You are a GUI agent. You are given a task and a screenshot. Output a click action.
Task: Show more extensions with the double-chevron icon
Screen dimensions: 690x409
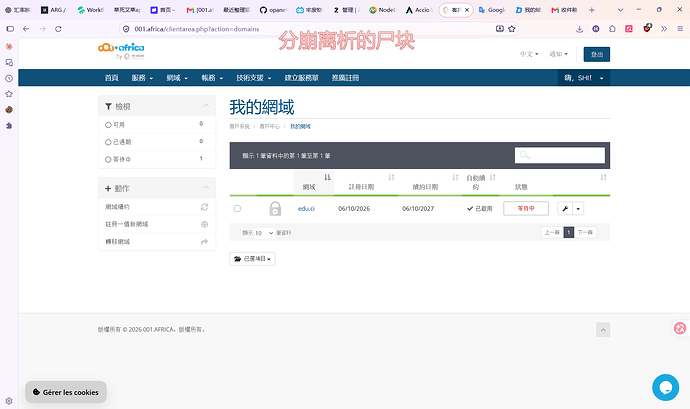click(x=664, y=29)
